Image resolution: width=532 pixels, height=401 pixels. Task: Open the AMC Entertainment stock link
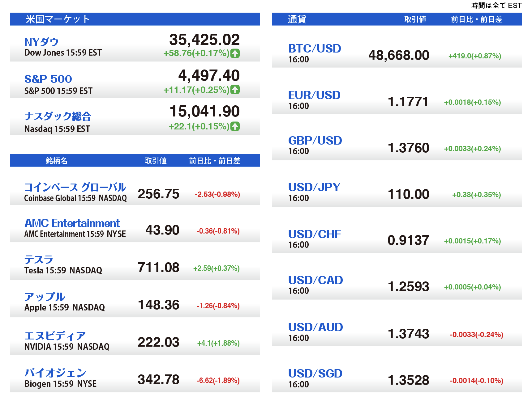(72, 223)
